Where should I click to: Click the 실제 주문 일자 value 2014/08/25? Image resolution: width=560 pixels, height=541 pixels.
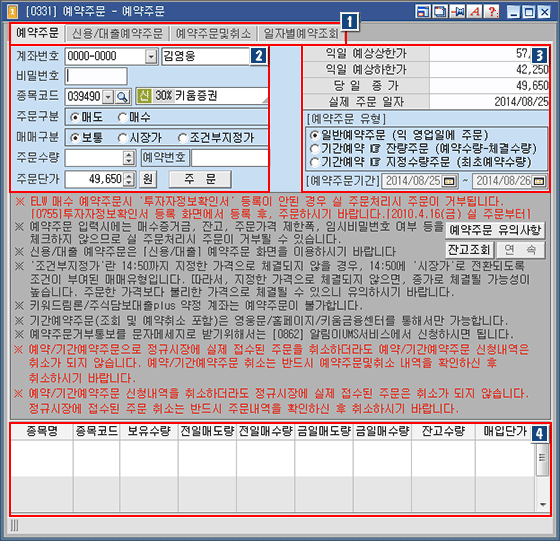click(521, 102)
